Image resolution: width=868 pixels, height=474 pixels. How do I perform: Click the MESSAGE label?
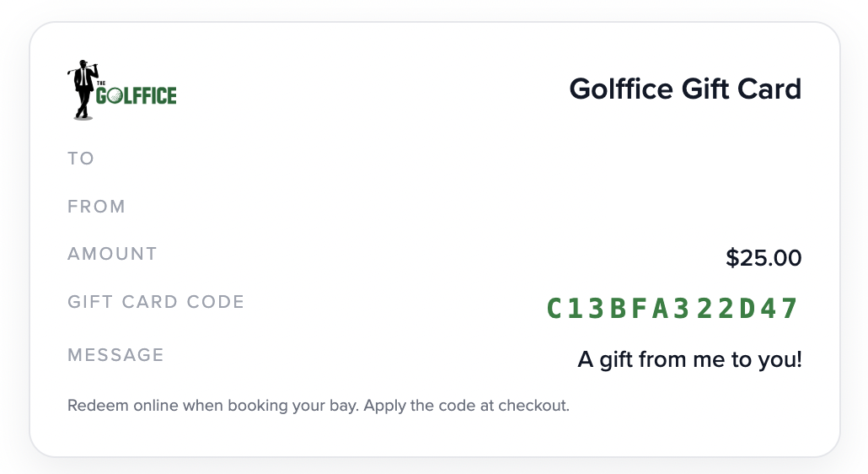115,355
